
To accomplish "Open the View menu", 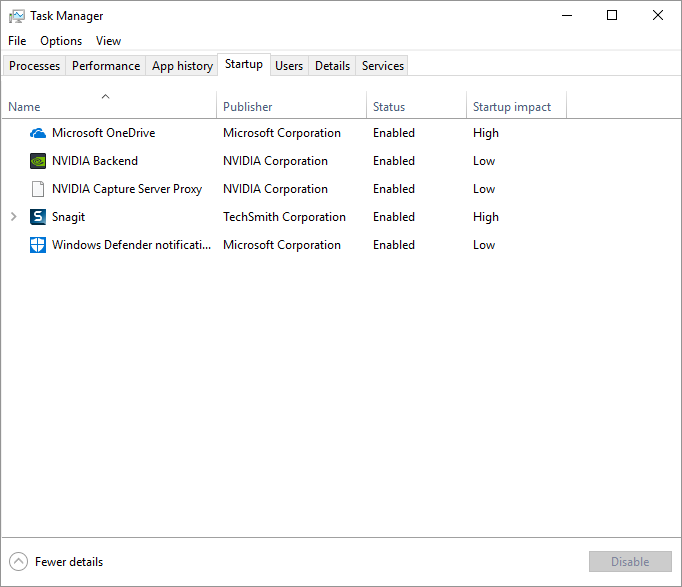I will [x=108, y=41].
